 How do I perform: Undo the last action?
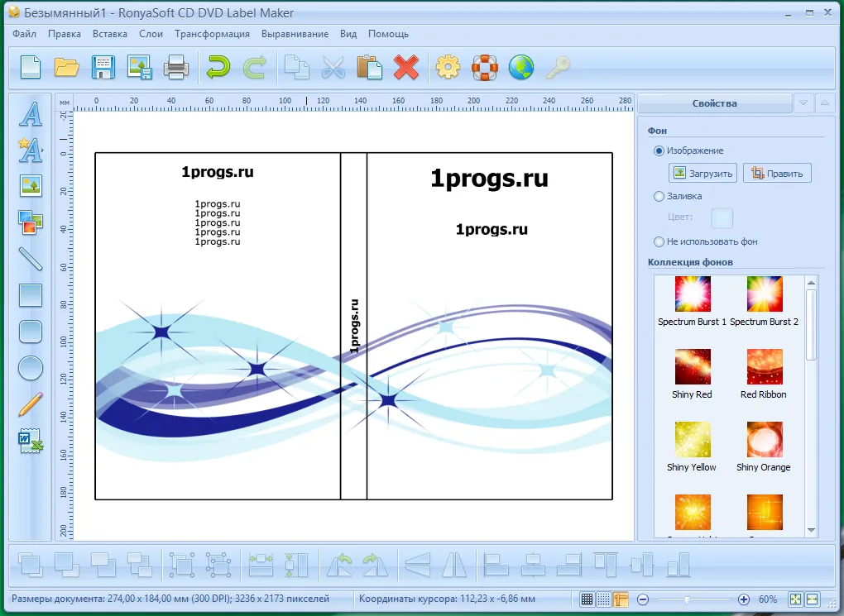point(218,68)
